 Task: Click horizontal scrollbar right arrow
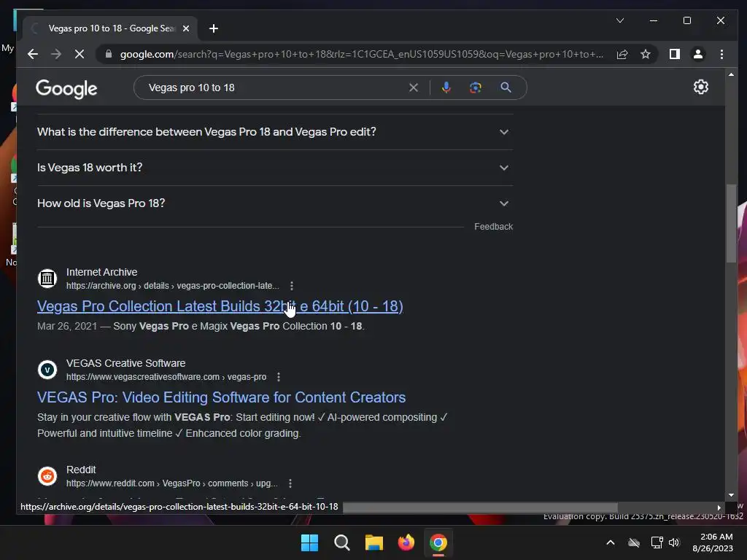point(719,507)
